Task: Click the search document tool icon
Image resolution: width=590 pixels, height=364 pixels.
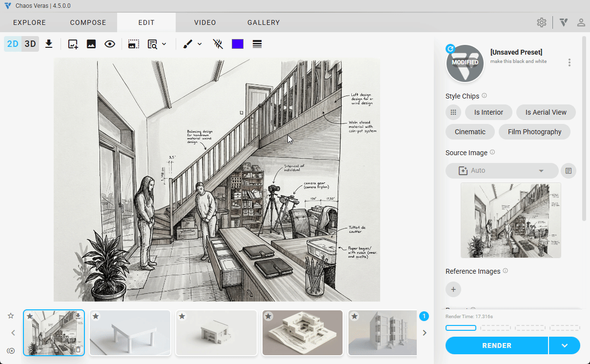Action: (152, 44)
